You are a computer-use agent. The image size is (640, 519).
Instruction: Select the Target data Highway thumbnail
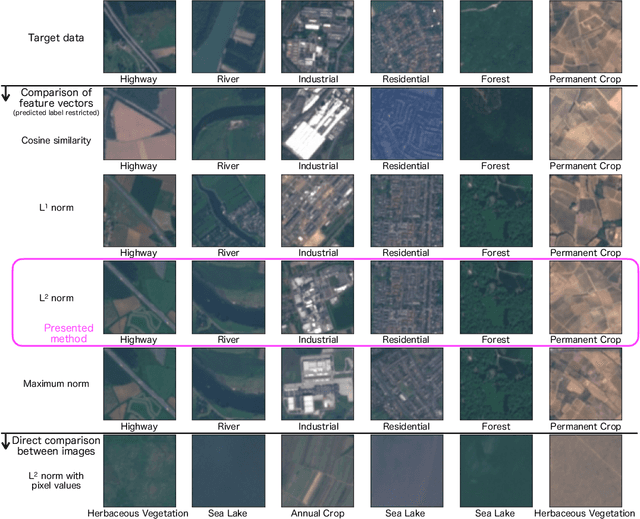pyautogui.click(x=138, y=35)
